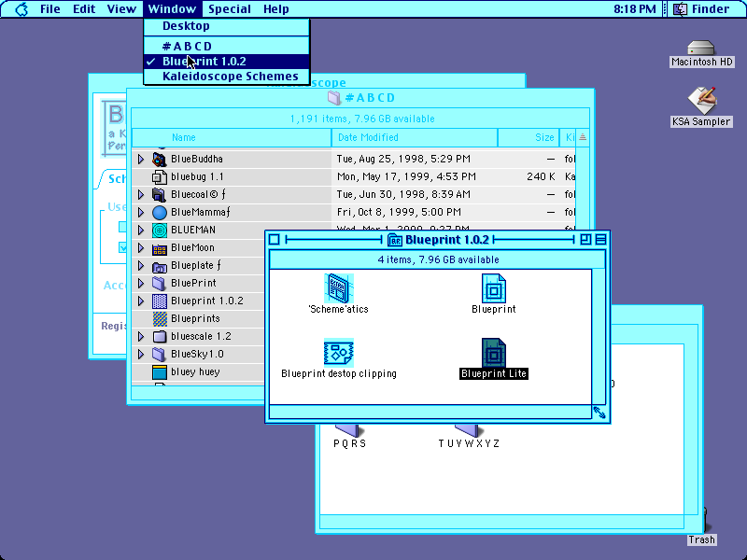The width and height of the screenshot is (747, 560).
Task: Open the Help menu
Action: click(275, 9)
